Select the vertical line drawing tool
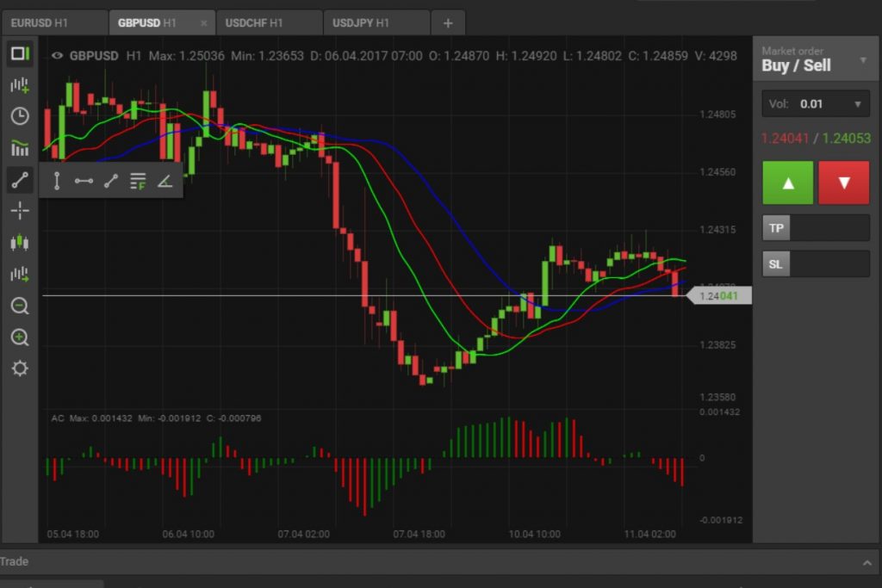 point(57,181)
